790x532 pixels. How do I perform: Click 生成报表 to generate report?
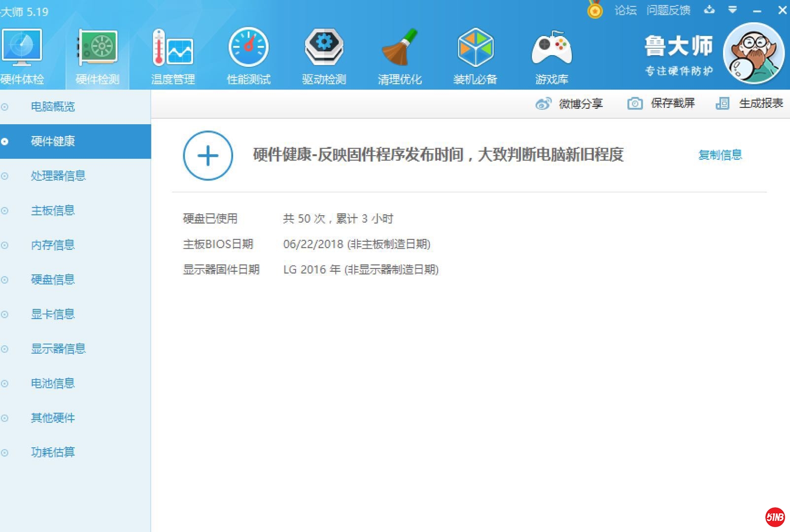pos(750,103)
